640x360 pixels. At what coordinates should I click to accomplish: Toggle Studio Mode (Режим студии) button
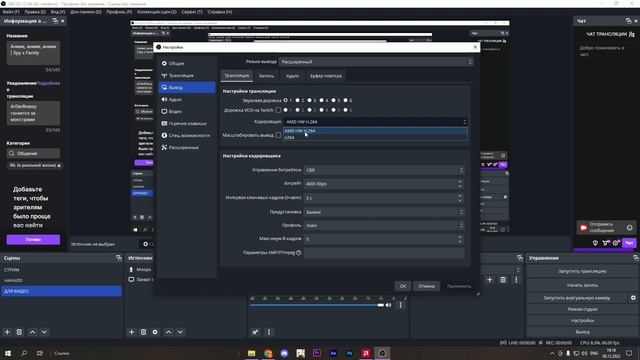(x=582, y=309)
